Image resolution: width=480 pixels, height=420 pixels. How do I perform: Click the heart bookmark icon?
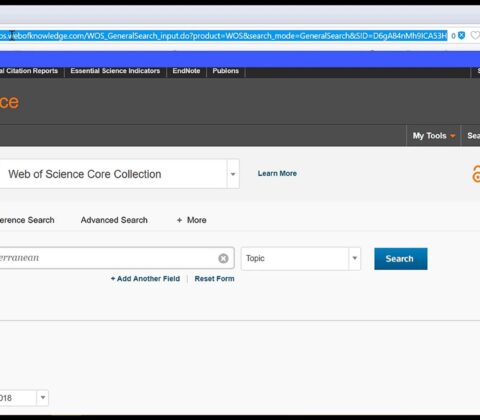point(475,35)
